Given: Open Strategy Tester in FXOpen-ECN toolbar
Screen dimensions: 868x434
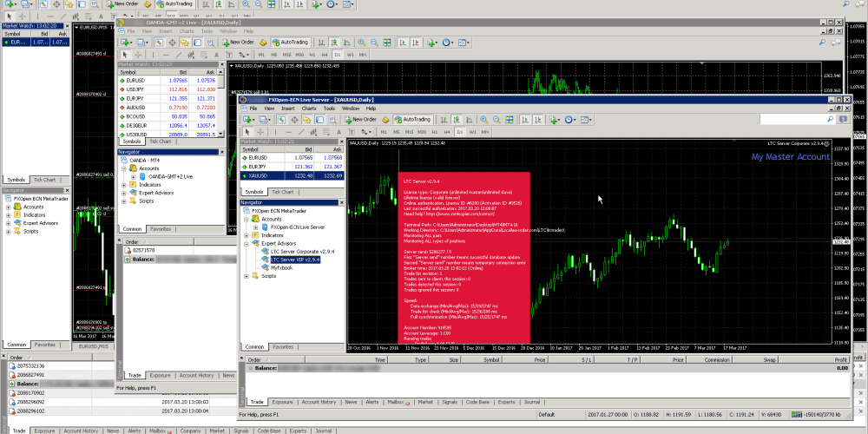Looking at the screenshot, I should [332, 120].
